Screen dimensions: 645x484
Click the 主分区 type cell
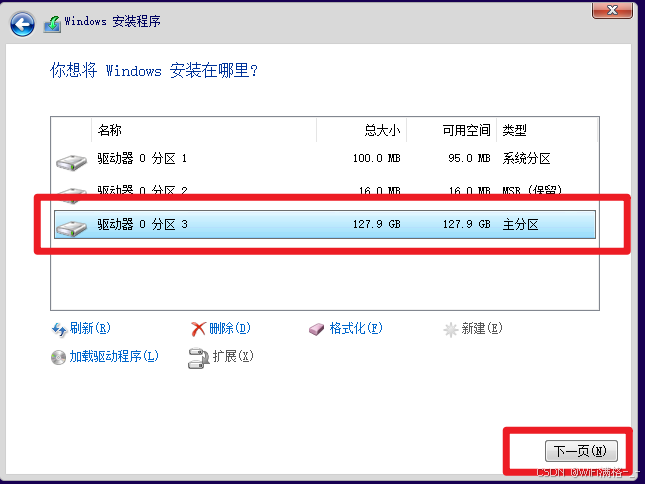click(520, 225)
